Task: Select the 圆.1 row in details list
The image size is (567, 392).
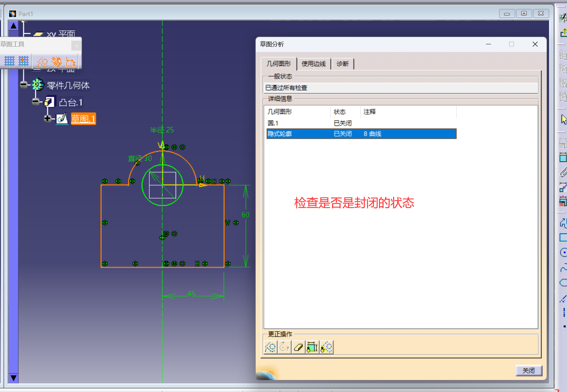Action: point(361,123)
